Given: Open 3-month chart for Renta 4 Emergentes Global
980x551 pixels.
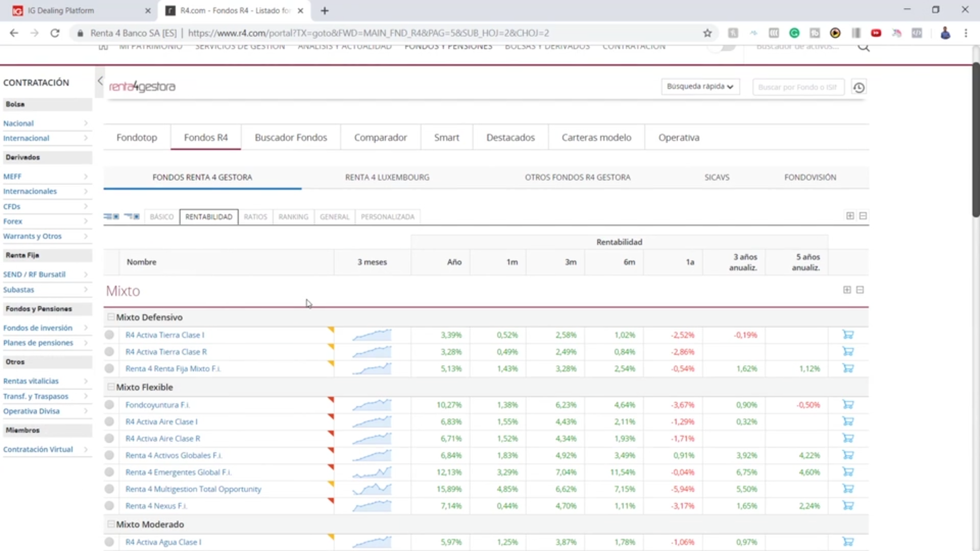Looking at the screenshot, I should coord(372,472).
